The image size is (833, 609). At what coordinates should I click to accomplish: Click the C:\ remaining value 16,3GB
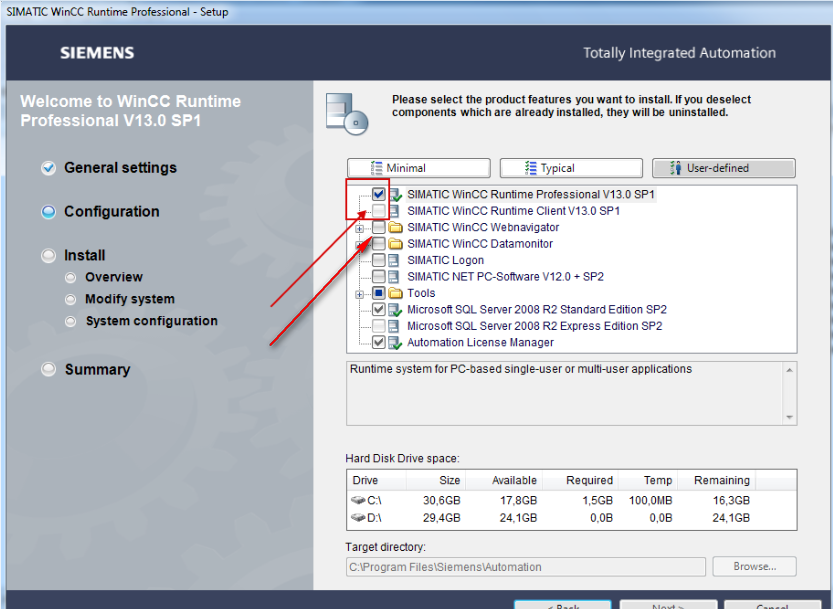731,500
